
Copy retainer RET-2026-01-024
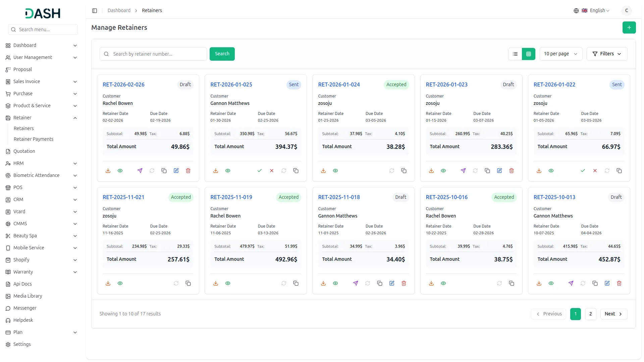404,171
